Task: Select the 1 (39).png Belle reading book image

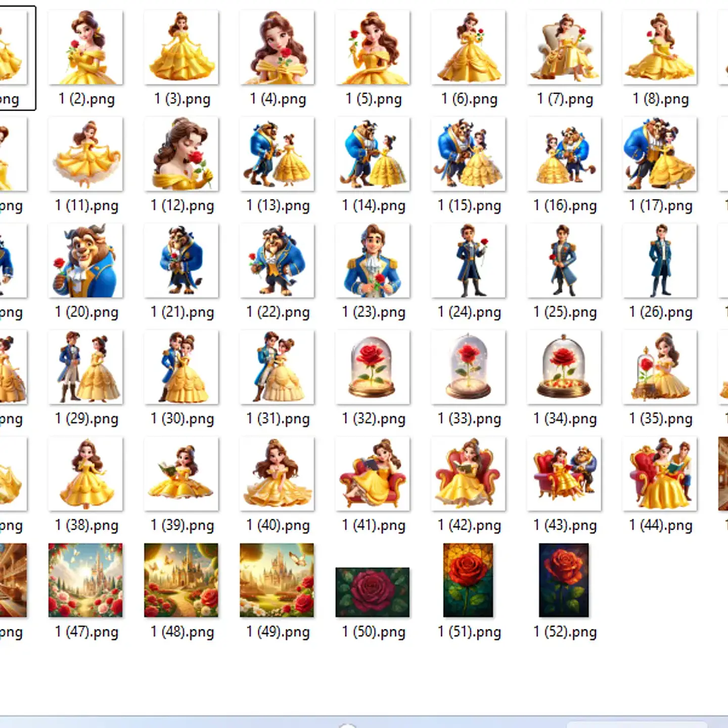Action: tap(181, 474)
